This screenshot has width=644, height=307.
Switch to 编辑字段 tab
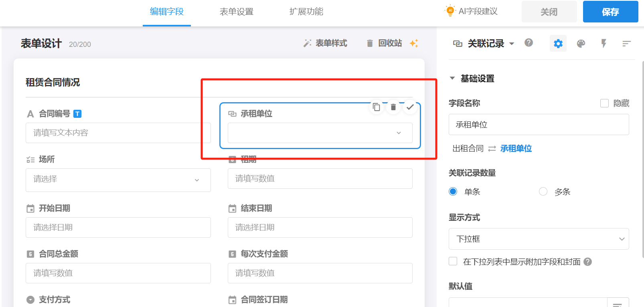click(x=167, y=12)
